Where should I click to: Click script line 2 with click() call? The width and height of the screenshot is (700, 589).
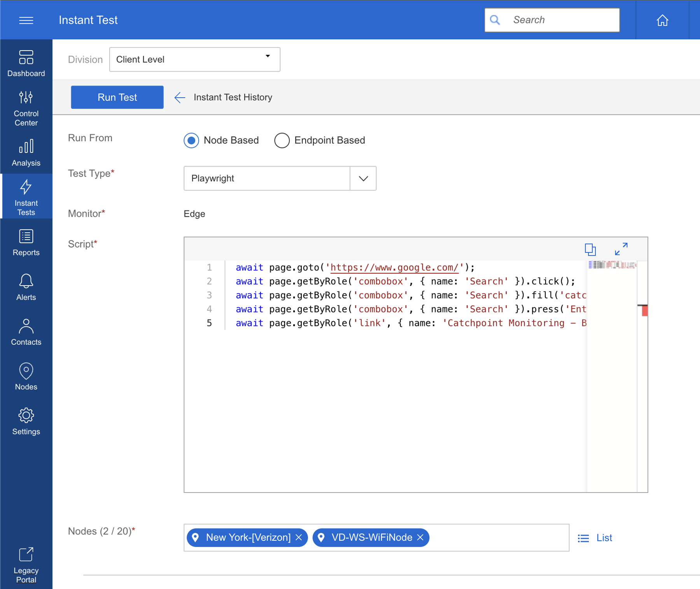(405, 281)
